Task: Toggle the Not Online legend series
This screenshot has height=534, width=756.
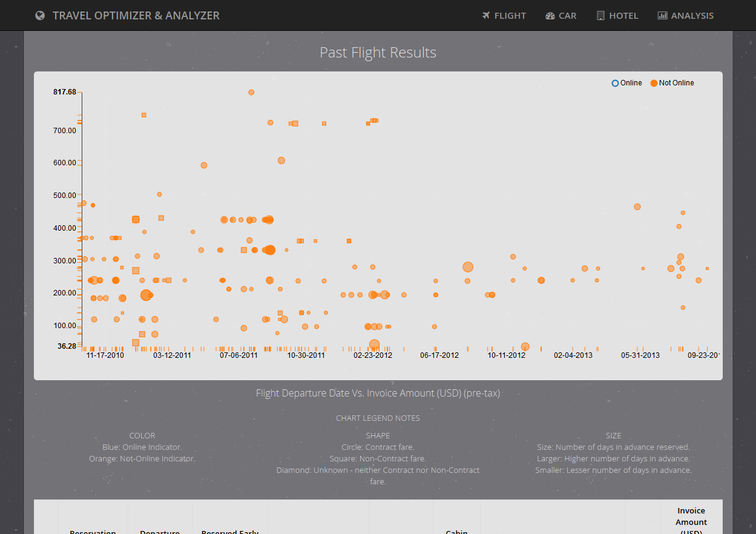Action: [672, 83]
